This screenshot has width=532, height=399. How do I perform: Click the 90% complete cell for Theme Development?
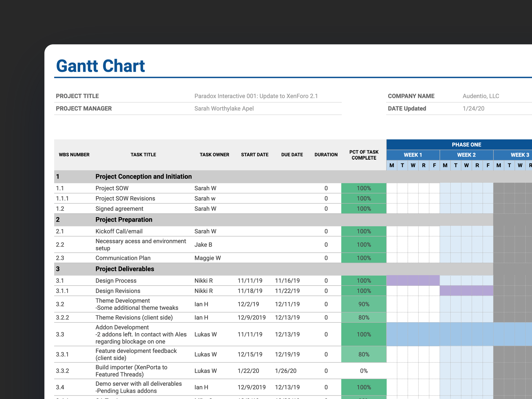click(x=364, y=304)
